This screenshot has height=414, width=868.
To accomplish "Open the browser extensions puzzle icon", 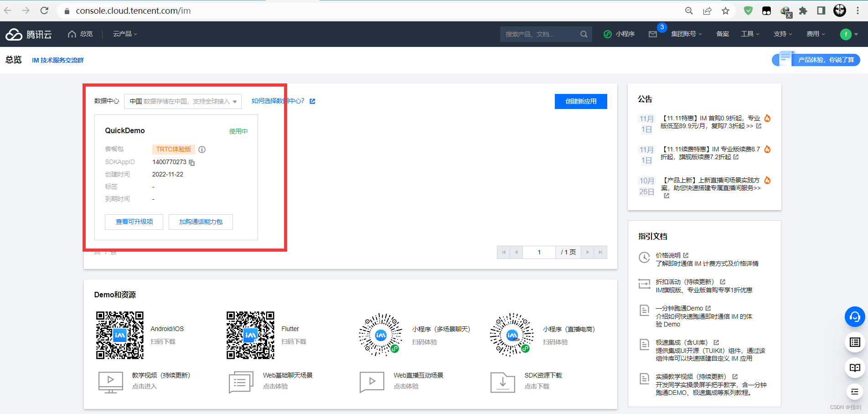I will coord(803,10).
